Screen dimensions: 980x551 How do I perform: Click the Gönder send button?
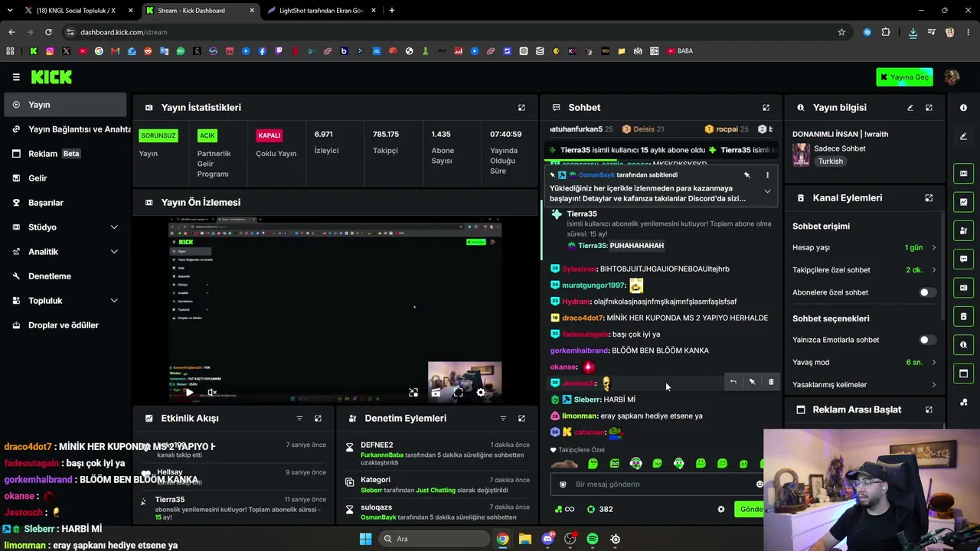(x=750, y=510)
